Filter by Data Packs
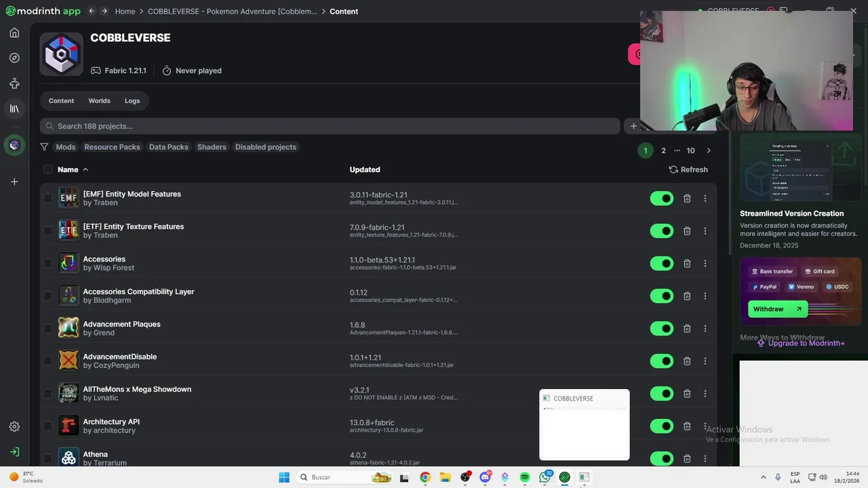The width and height of the screenshot is (868, 488). (x=169, y=147)
